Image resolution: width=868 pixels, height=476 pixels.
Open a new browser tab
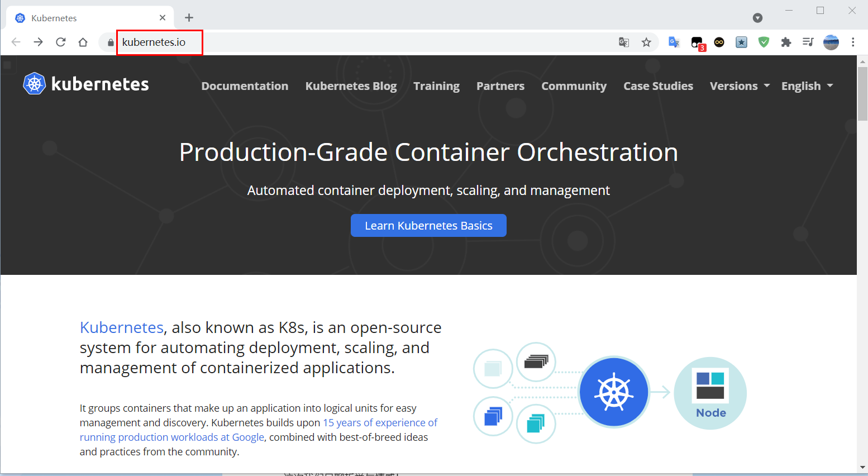[x=189, y=18]
